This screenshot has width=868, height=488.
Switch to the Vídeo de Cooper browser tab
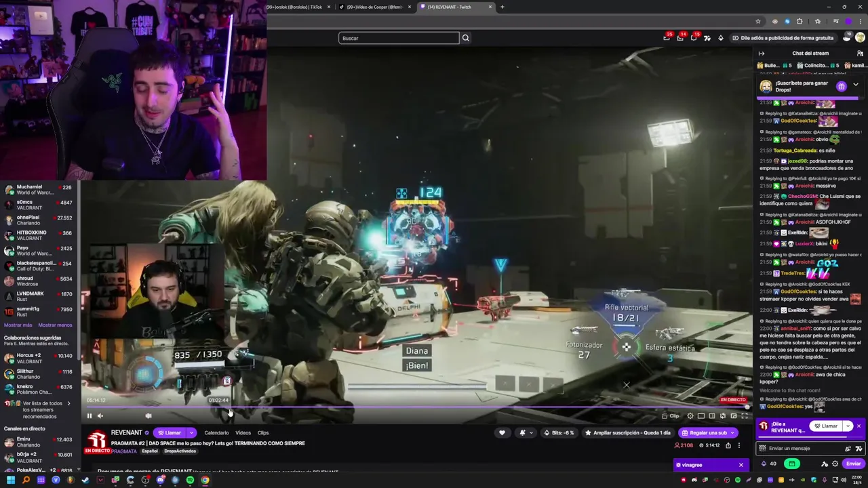(x=375, y=7)
